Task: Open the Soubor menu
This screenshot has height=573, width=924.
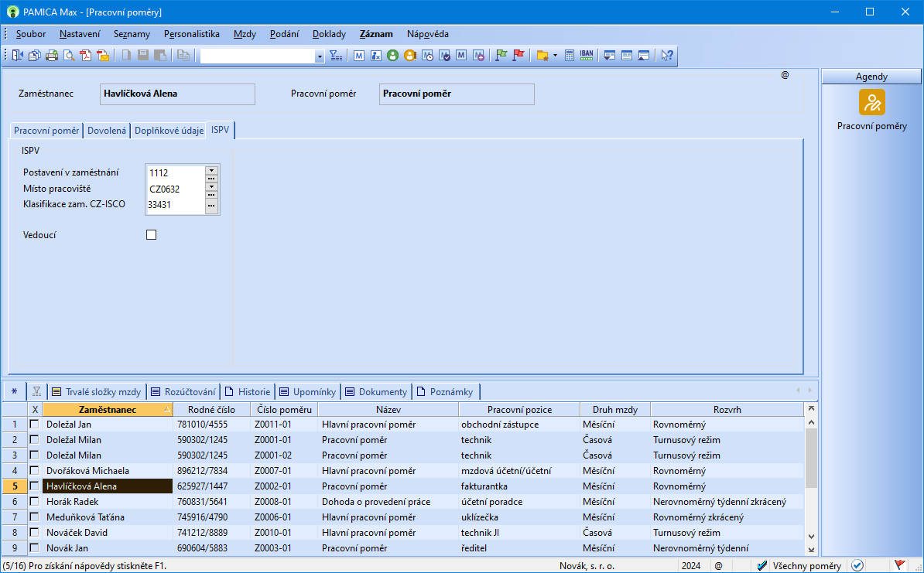Action: pyautogui.click(x=31, y=33)
